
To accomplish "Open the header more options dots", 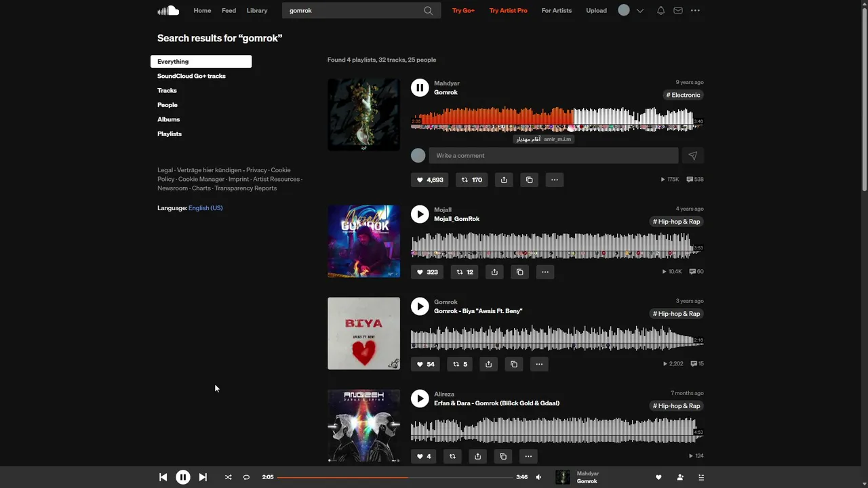I will tap(695, 10).
